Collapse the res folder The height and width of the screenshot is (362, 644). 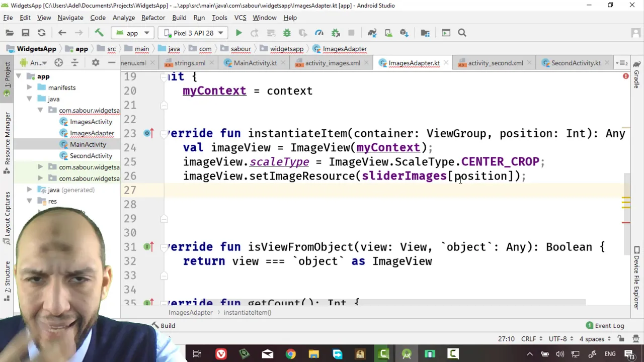pyautogui.click(x=29, y=201)
